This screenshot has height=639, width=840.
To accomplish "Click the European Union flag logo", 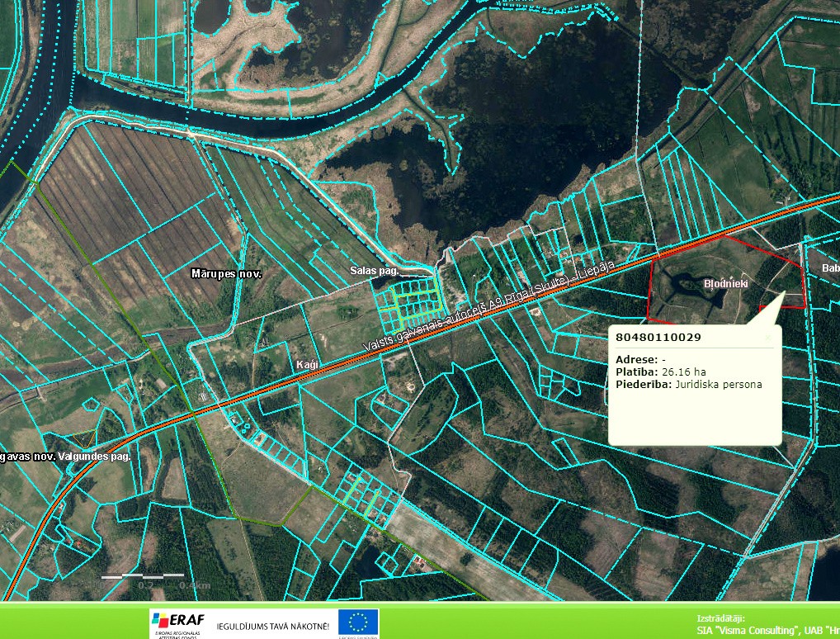I will tap(358, 623).
